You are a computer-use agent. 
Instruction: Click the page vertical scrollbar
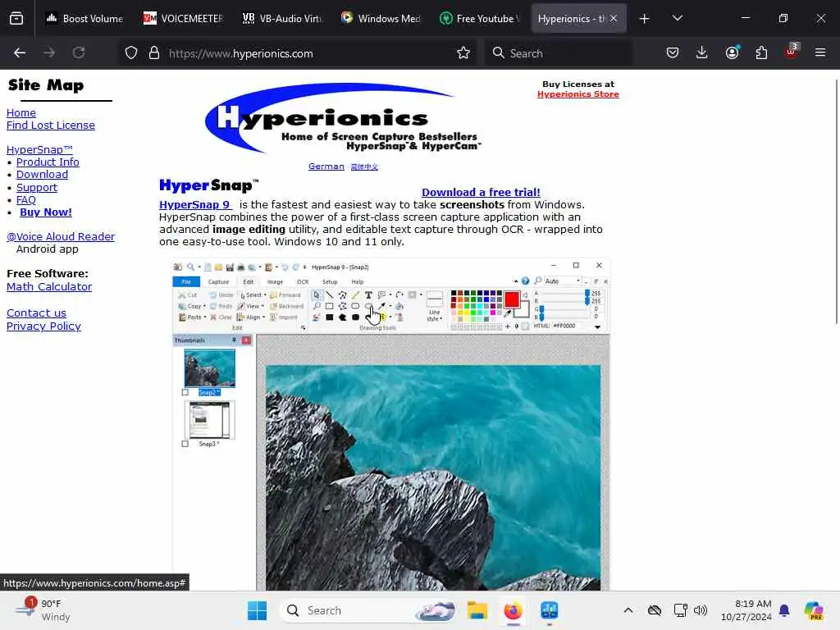point(836,201)
